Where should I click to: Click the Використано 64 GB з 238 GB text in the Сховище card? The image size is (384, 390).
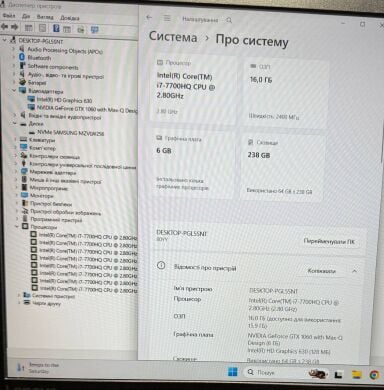[279, 191]
